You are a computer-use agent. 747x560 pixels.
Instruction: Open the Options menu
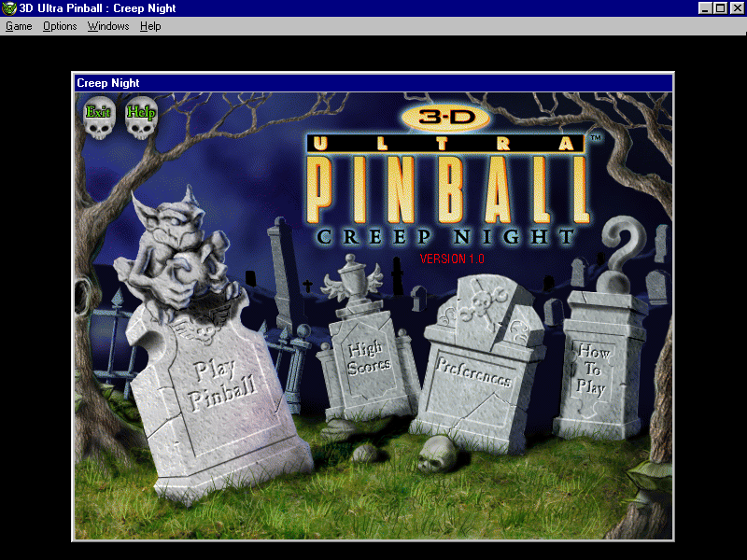pyautogui.click(x=60, y=26)
